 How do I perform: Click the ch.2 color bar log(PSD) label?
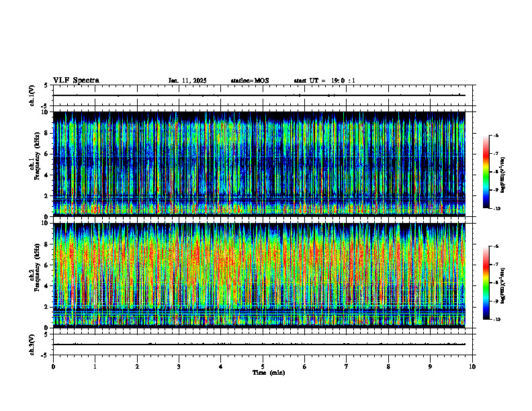pos(503,285)
